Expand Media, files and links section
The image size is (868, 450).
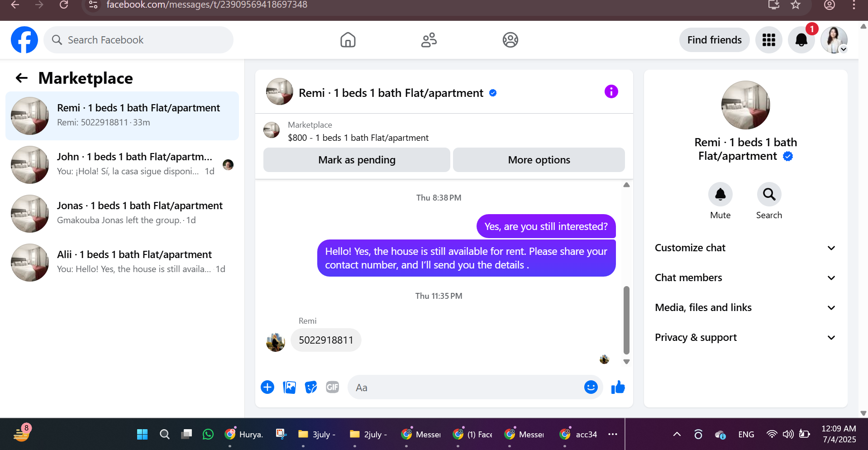pos(745,307)
